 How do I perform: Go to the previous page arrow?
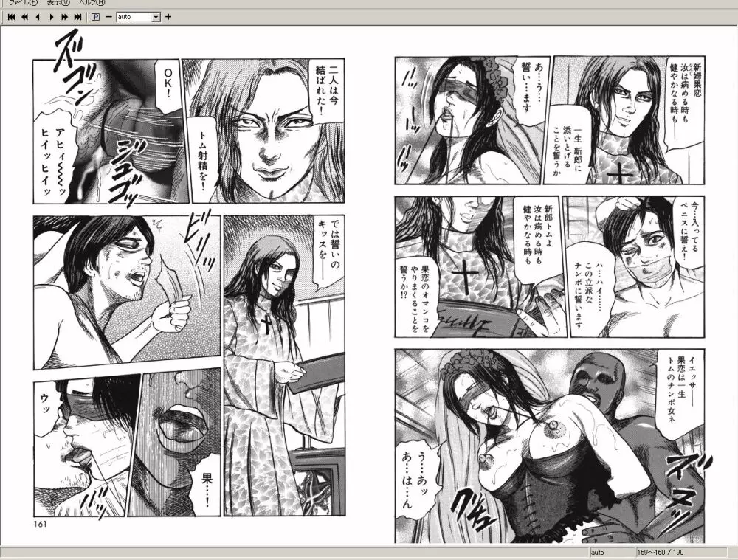tap(38, 16)
